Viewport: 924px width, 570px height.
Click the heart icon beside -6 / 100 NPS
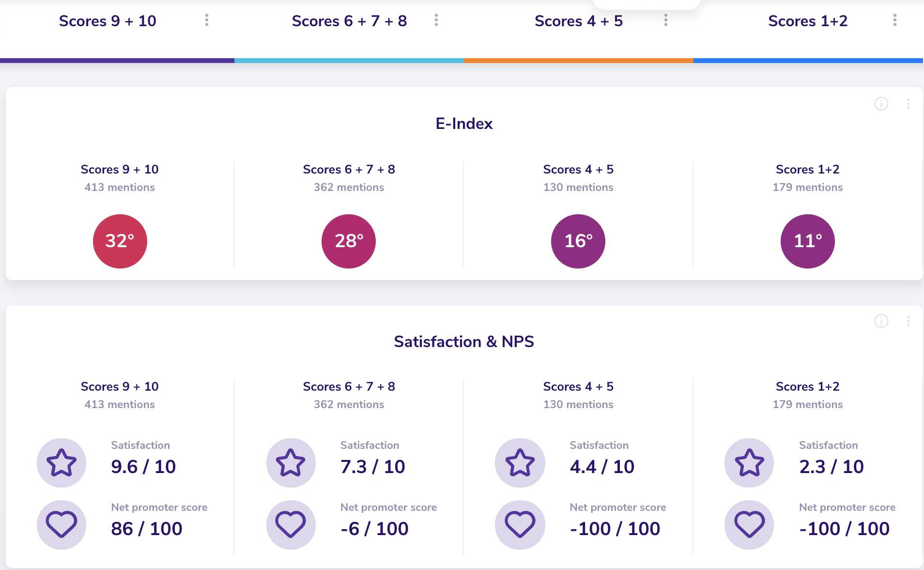coord(291,525)
